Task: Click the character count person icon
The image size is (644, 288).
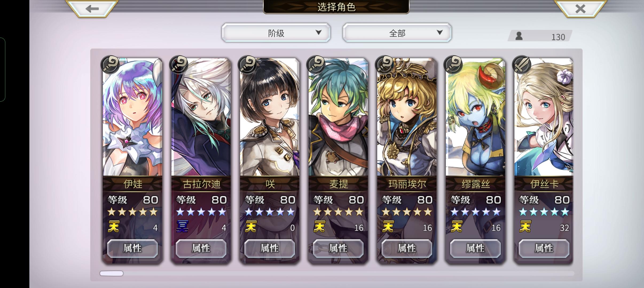Action: [x=519, y=36]
